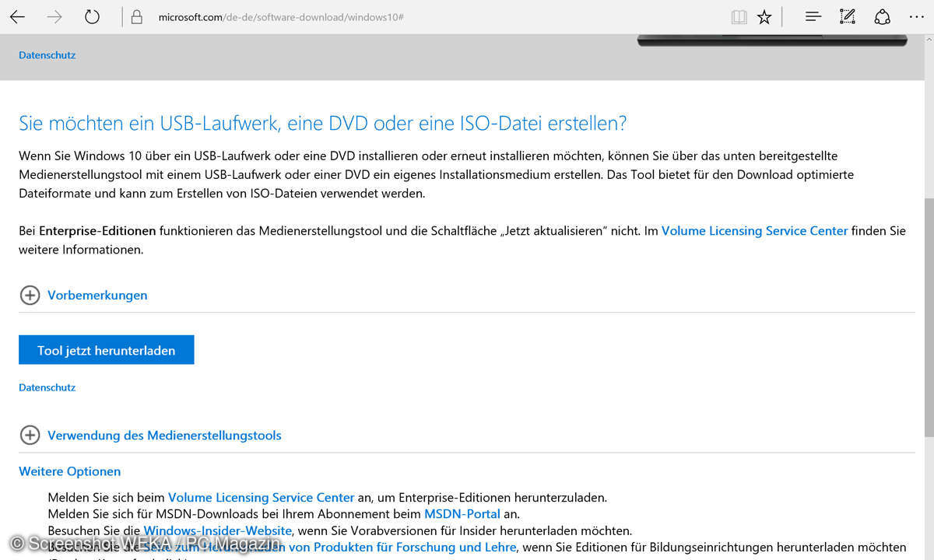Click the bold Enterprise-Editionen text
Viewport: 934px width, 560px height.
(97, 231)
